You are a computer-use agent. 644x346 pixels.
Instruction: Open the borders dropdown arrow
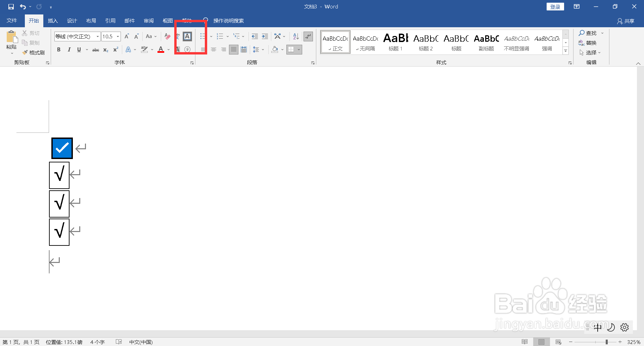(x=298, y=50)
